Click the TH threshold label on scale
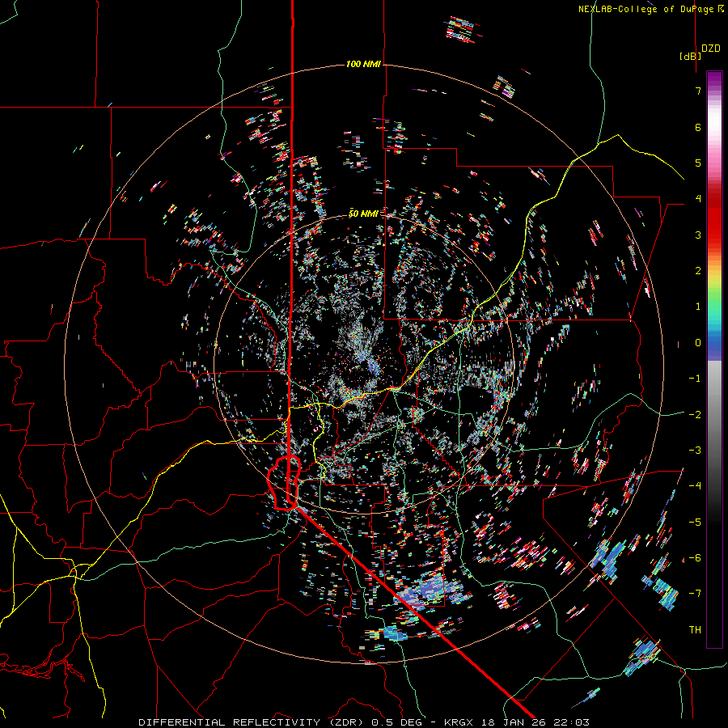 pos(695,630)
